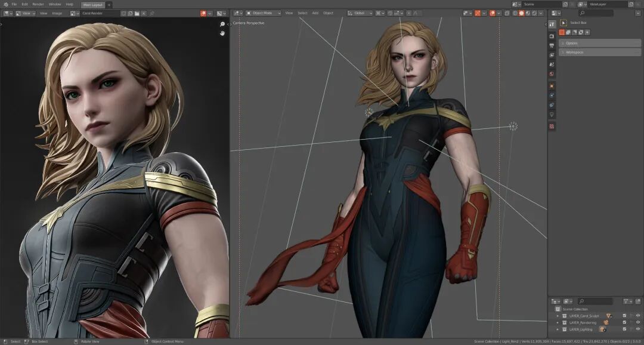This screenshot has width=644, height=345.
Task: Open the Global transform orientation dropdown
Action: [360, 13]
